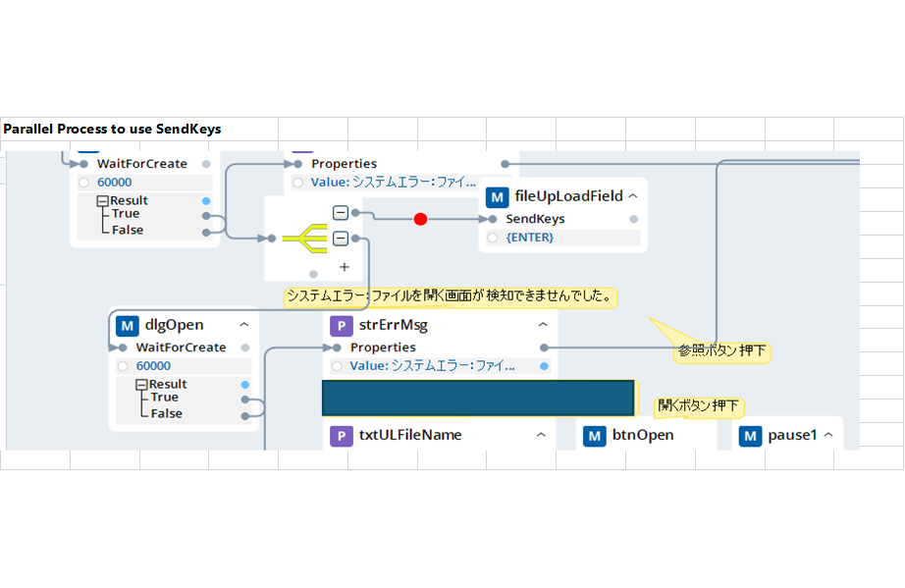Click the minus icon on the lower parallel branch
This screenshot has width=905, height=588.
[x=339, y=237]
